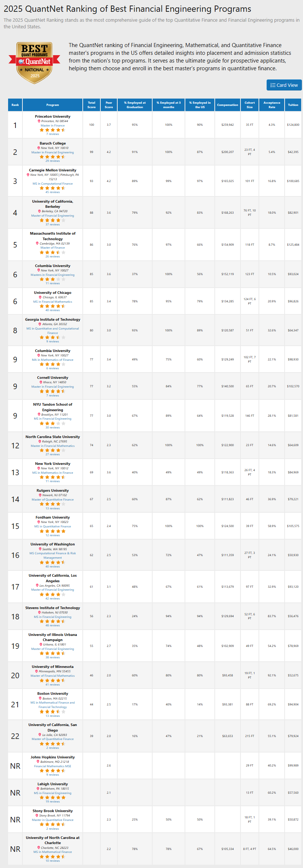Screen dimensions: 303x868
Task: Switch to Card View
Action: point(284,85)
